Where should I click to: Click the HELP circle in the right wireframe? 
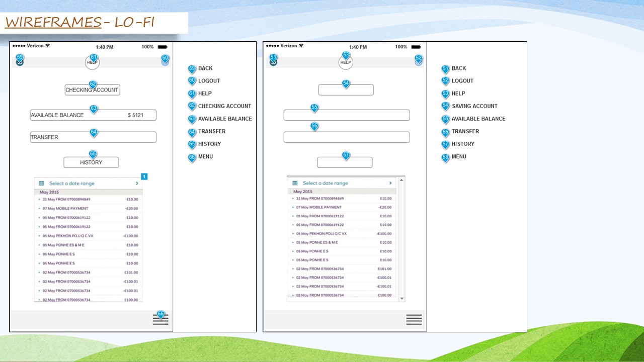click(x=346, y=63)
